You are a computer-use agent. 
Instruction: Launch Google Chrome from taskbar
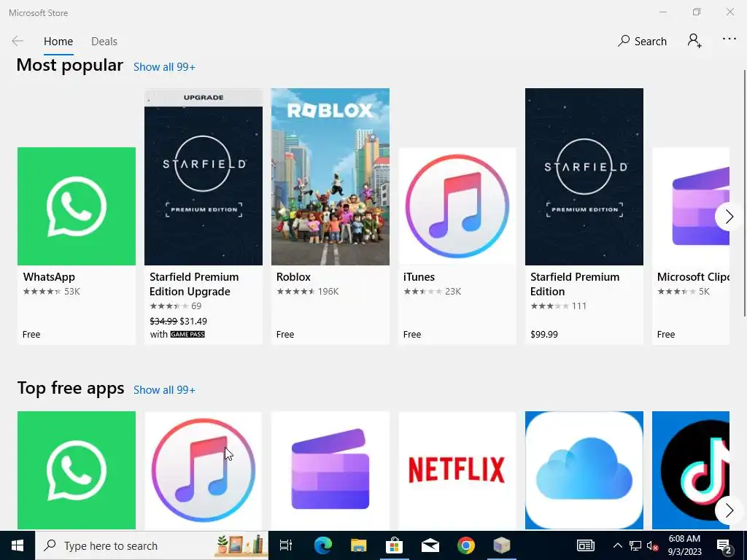[x=466, y=545]
